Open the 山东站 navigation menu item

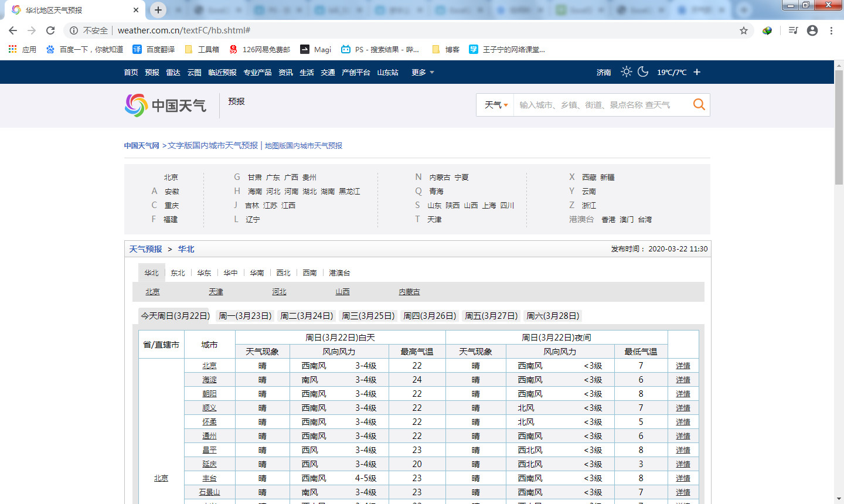(x=387, y=72)
